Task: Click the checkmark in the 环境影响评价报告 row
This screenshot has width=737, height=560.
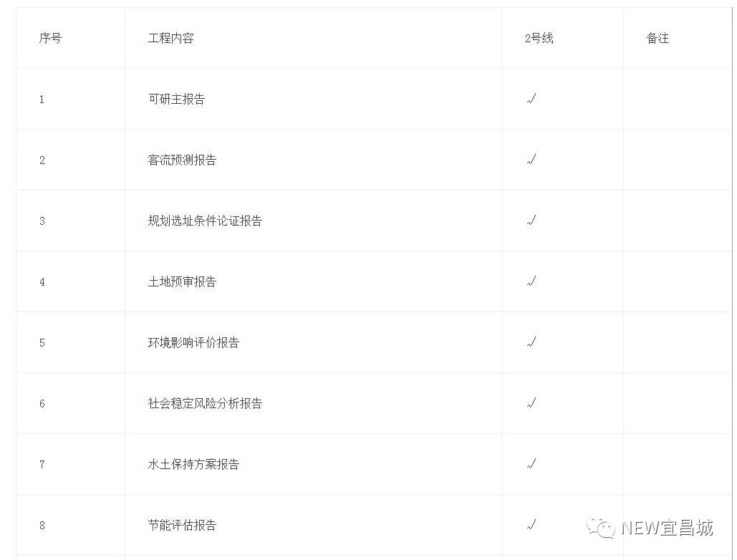Action: click(x=531, y=342)
